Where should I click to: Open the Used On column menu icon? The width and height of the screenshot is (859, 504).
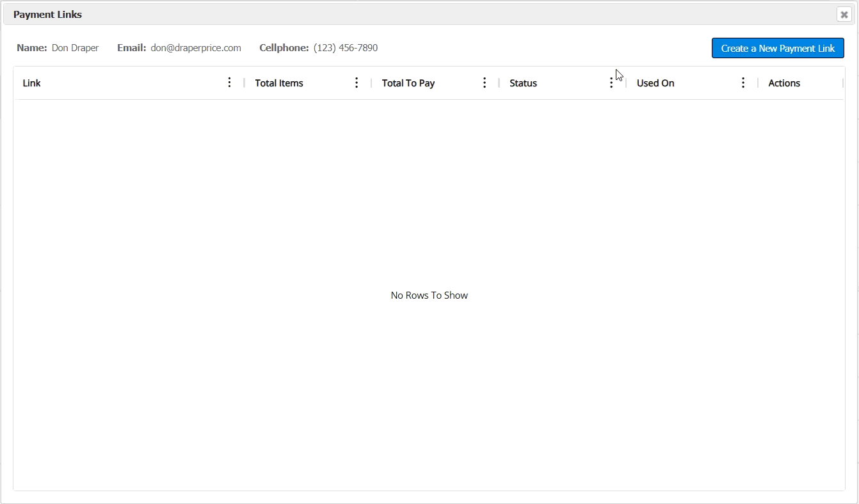point(743,83)
